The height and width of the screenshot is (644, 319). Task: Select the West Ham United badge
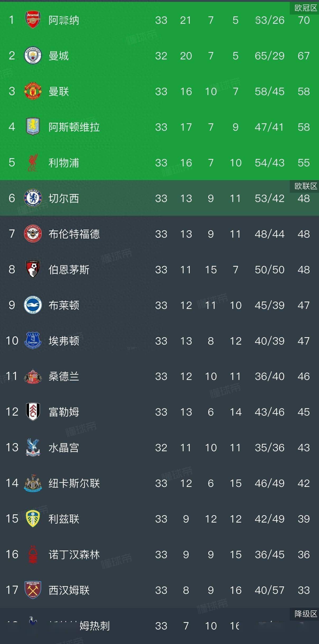(x=33, y=590)
